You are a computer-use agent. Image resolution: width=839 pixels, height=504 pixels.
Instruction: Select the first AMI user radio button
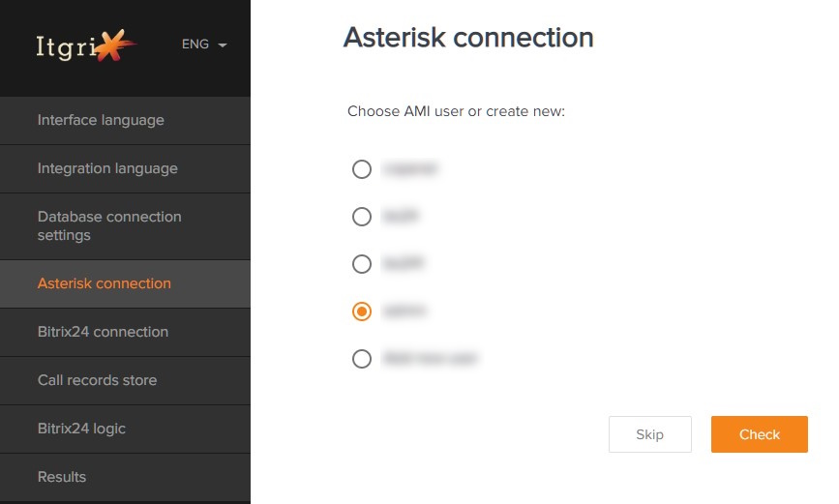[362, 169]
